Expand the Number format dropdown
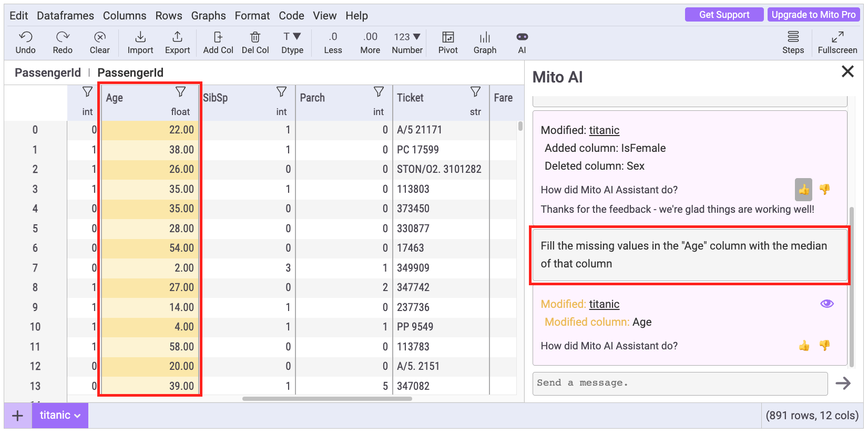 point(407,37)
